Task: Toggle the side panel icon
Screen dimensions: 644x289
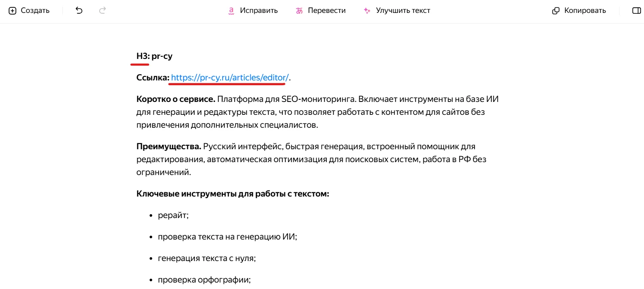Action: coord(636,11)
